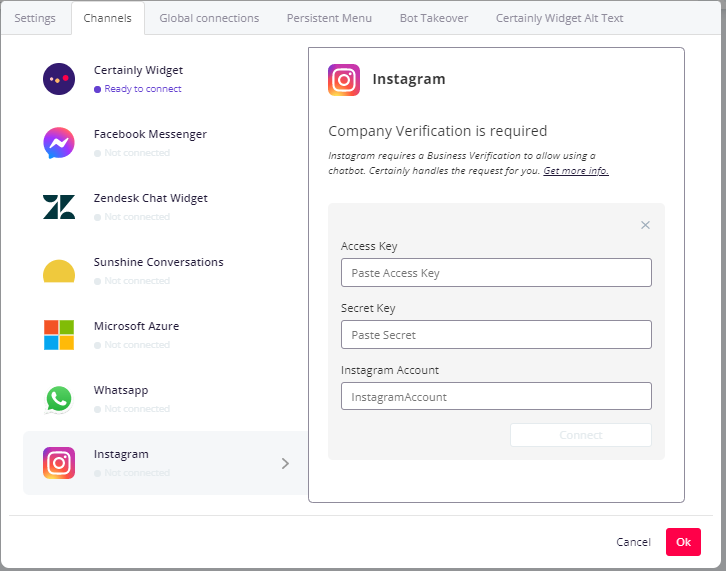The height and width of the screenshot is (571, 726).
Task: Select the Channels tab
Action: (x=107, y=18)
